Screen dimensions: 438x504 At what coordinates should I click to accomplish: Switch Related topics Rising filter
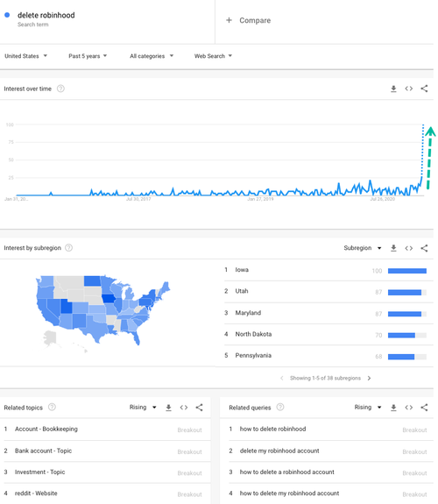[143, 408]
